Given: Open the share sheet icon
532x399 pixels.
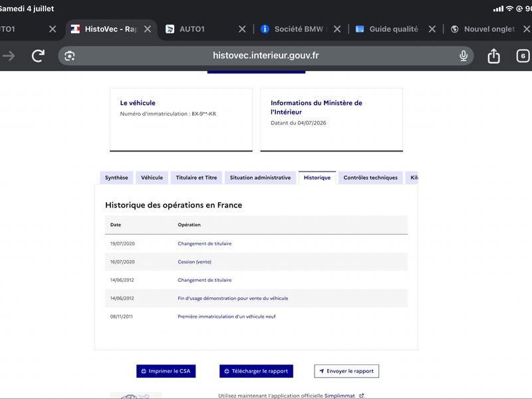Looking at the screenshot, I should point(493,56).
